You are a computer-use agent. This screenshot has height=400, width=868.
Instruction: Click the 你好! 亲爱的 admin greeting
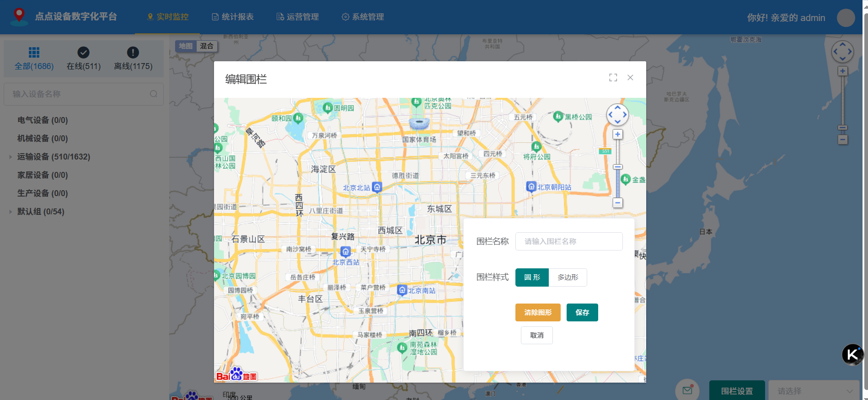click(x=786, y=18)
